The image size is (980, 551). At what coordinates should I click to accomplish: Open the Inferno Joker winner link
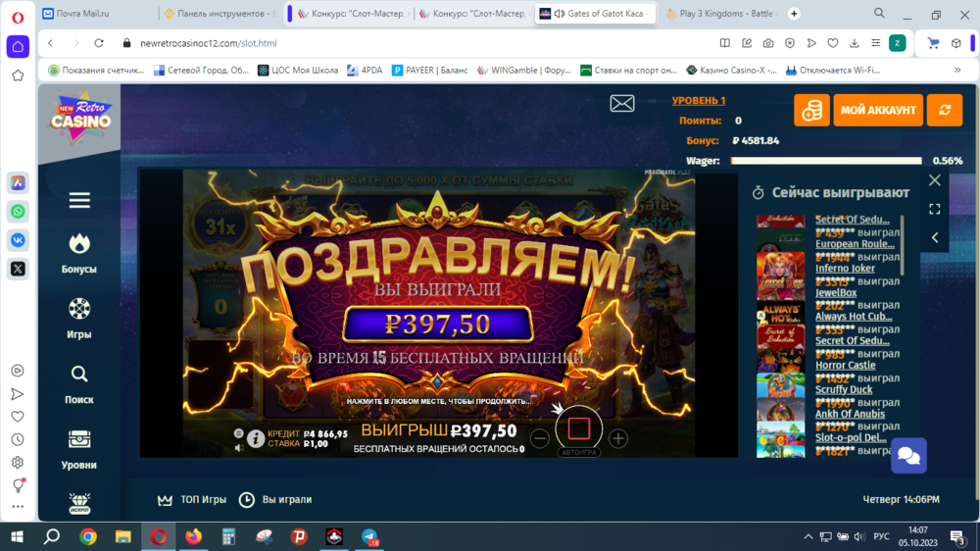[x=845, y=268]
